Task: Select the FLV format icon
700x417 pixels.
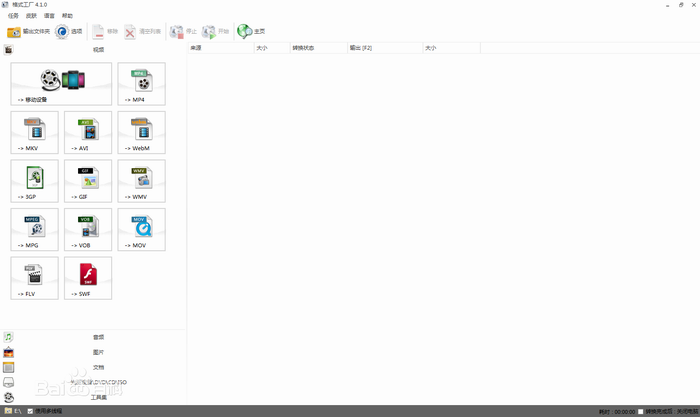Action: tap(34, 278)
